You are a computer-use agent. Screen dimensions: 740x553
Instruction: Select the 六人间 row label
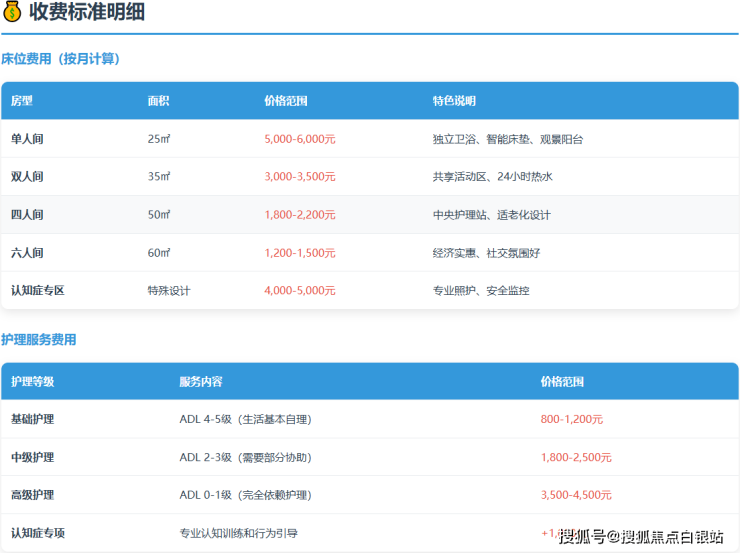coord(28,253)
